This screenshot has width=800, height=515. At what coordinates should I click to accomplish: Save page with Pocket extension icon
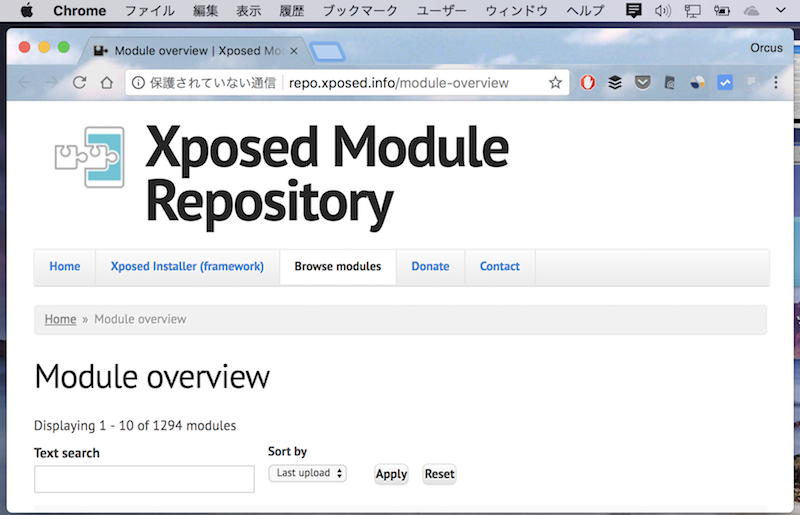642,82
